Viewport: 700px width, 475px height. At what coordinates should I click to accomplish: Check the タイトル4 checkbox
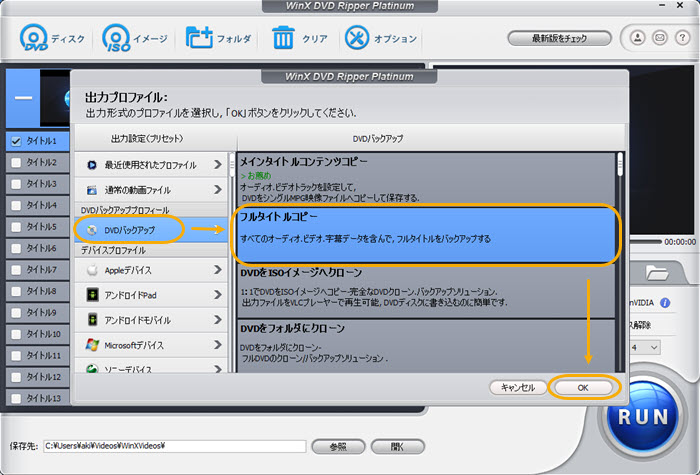click(16, 205)
